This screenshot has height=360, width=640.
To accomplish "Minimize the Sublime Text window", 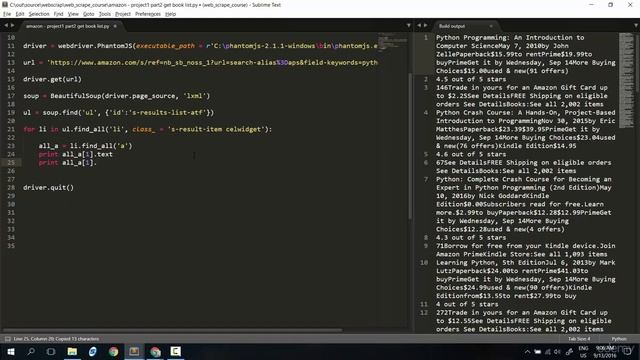I will pyautogui.click(x=591, y=5).
